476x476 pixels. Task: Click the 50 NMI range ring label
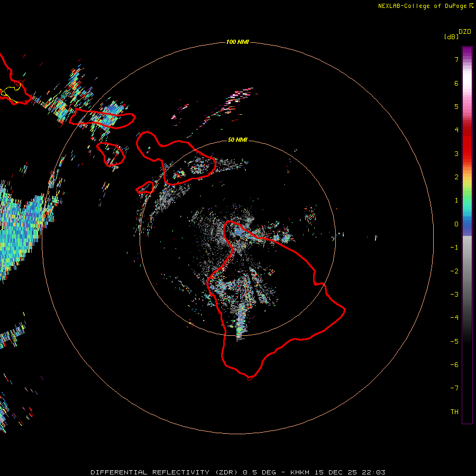(237, 140)
